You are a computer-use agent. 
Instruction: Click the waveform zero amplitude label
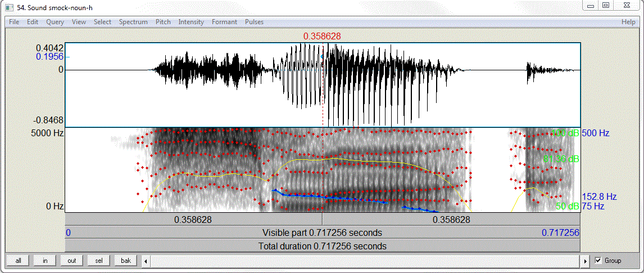(x=61, y=70)
